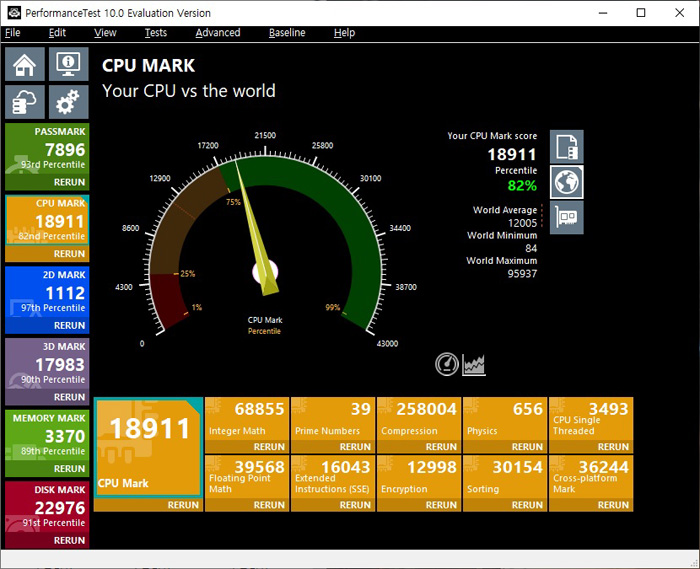Click the Floating Point Math 39568 tile
Image resolution: width=700 pixels, height=569 pixels.
coord(247,477)
